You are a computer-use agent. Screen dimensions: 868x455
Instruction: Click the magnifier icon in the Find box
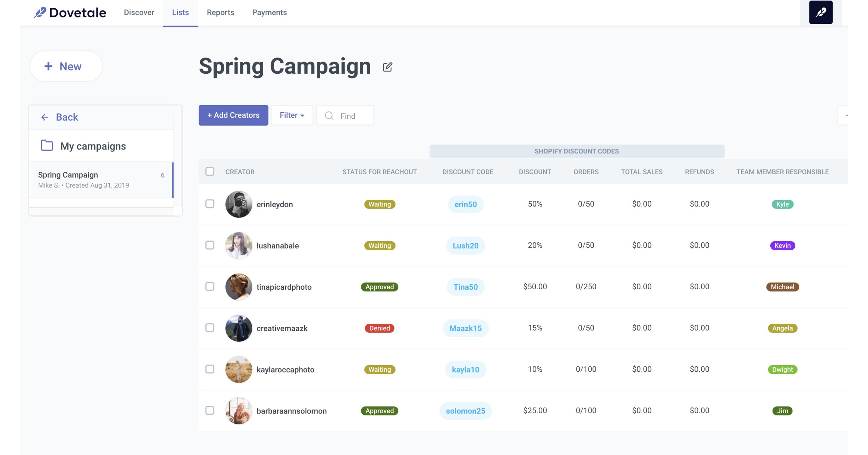pos(329,116)
